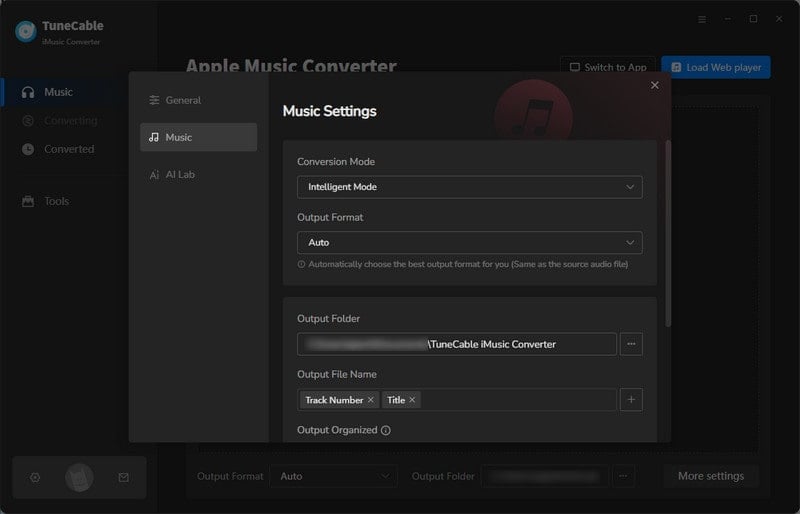Open the Conversion Mode dropdown

point(469,187)
